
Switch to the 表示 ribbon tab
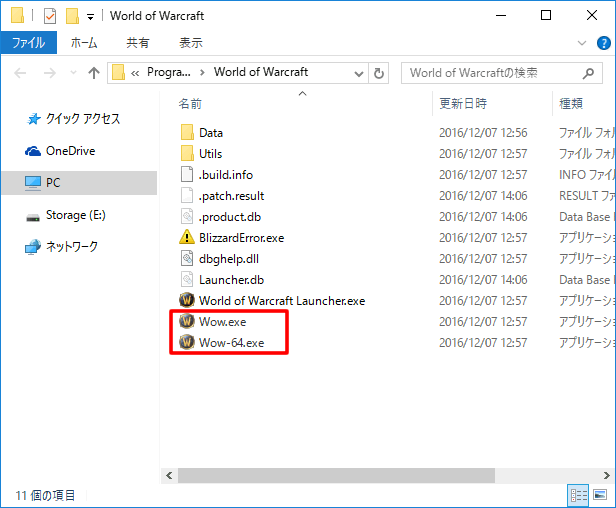(191, 42)
